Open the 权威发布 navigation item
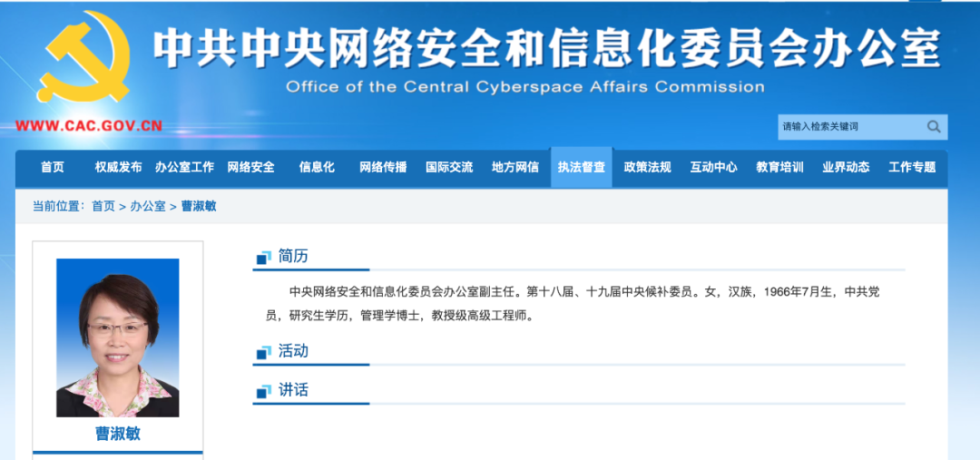 (x=119, y=167)
